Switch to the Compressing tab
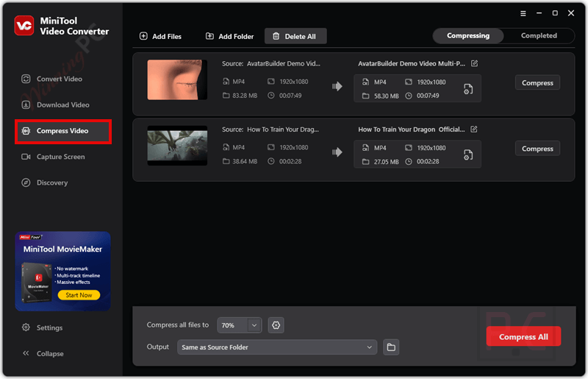 tap(468, 35)
